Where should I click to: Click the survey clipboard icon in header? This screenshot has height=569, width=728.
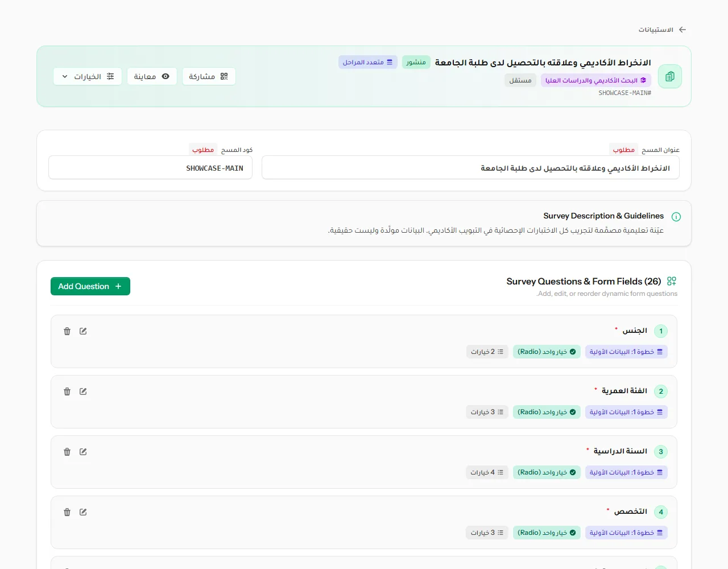[670, 76]
